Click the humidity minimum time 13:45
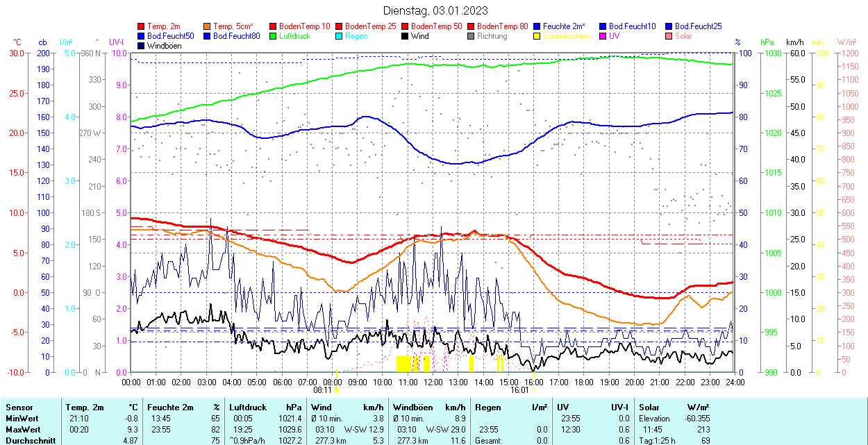The height and width of the screenshot is (445, 868). tap(160, 419)
